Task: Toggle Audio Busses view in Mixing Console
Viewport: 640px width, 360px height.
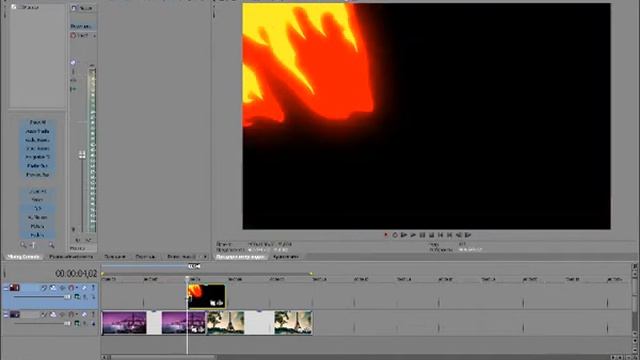Action: [38, 140]
